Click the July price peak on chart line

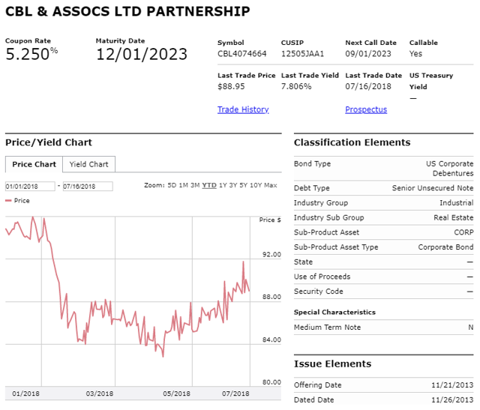click(243, 262)
